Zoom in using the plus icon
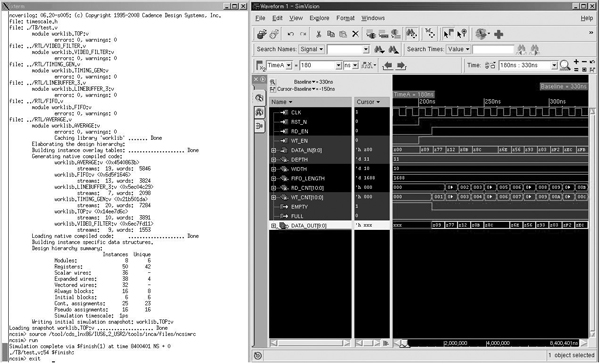 [576, 62]
